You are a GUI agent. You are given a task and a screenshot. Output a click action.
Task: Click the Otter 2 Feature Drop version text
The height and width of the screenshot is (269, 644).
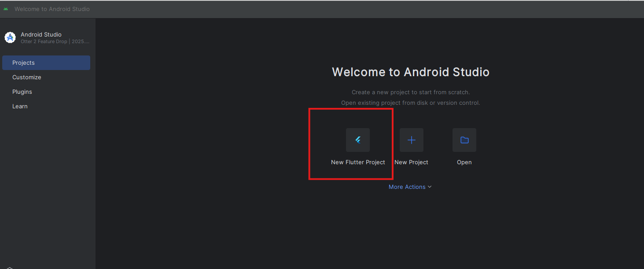(55, 41)
